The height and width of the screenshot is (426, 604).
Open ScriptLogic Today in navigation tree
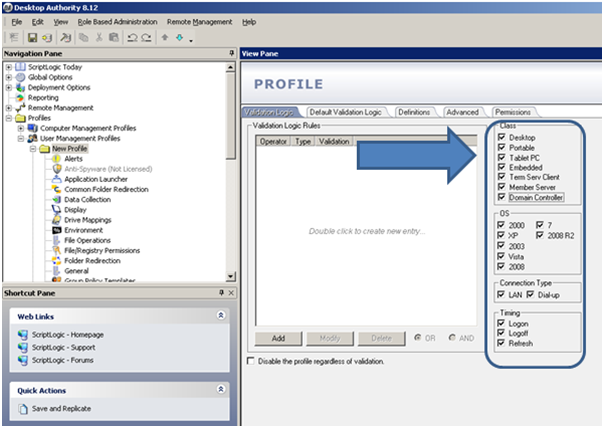coord(55,67)
